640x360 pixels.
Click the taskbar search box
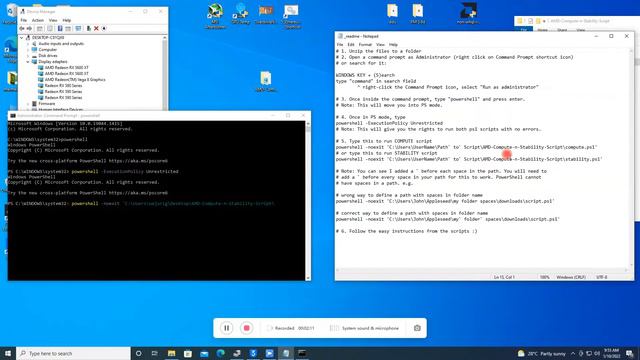point(73,353)
